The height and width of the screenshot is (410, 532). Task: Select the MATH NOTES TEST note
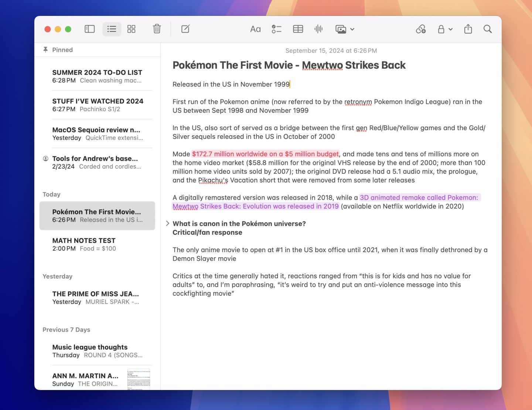click(x=97, y=244)
